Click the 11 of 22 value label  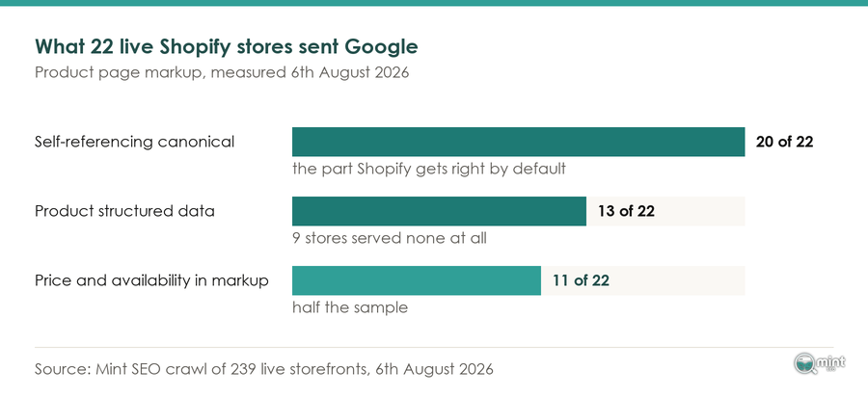(x=581, y=280)
